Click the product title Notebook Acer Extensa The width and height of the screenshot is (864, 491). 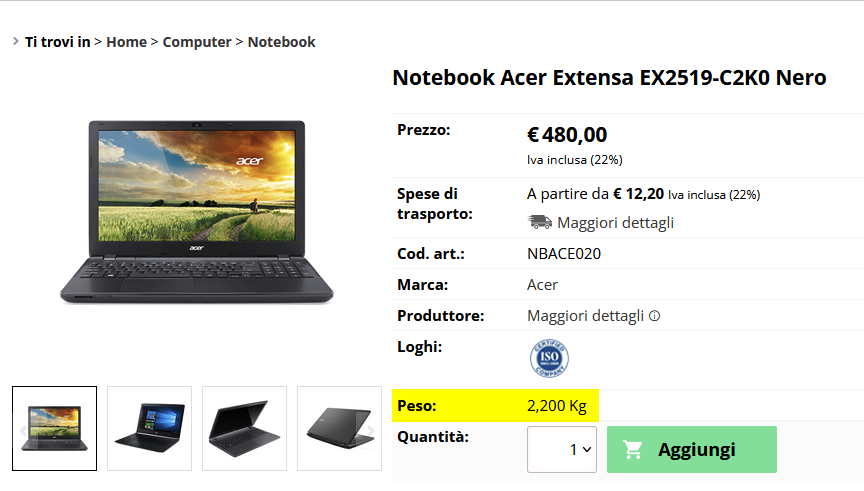[609, 78]
